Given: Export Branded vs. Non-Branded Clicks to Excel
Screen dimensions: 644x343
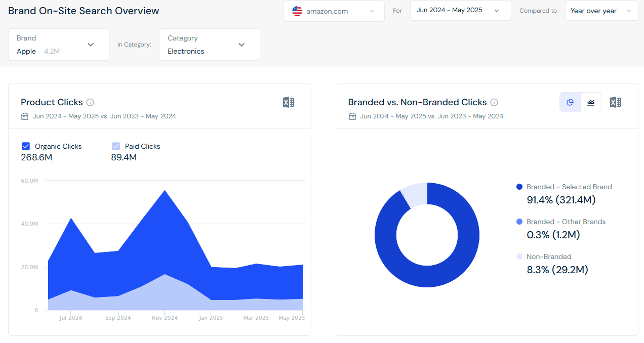Looking at the screenshot, I should point(615,102).
